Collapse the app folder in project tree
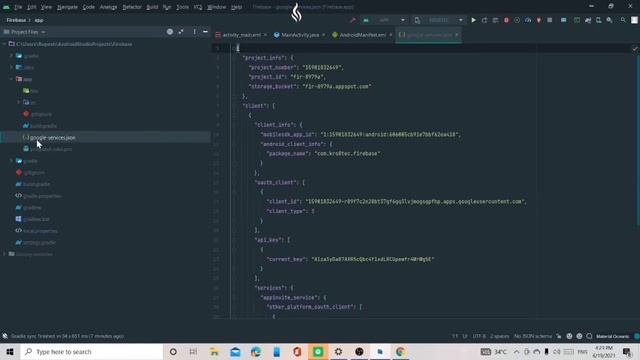640x360 pixels. pyautogui.click(x=11, y=79)
